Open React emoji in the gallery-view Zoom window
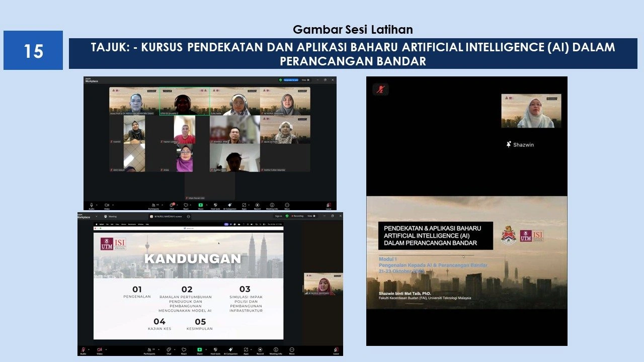 pos(186,205)
